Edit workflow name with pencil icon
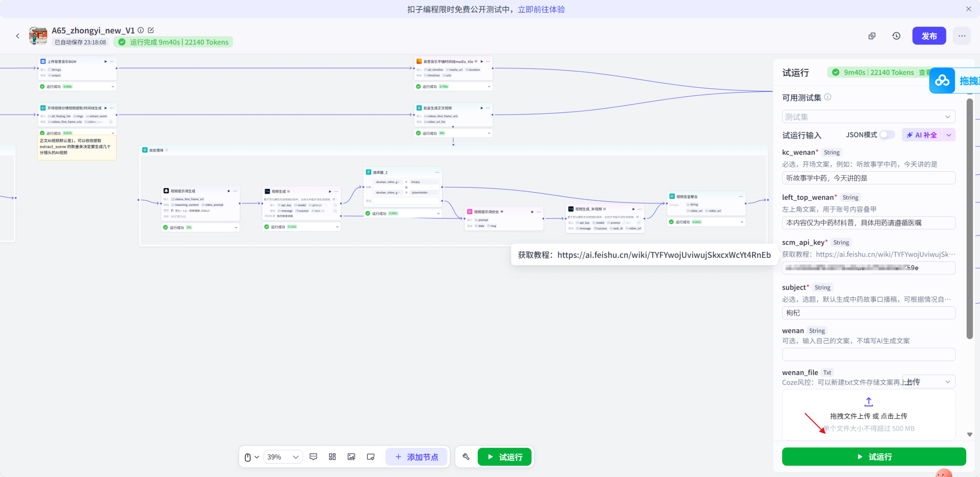980x477 pixels. (151, 30)
